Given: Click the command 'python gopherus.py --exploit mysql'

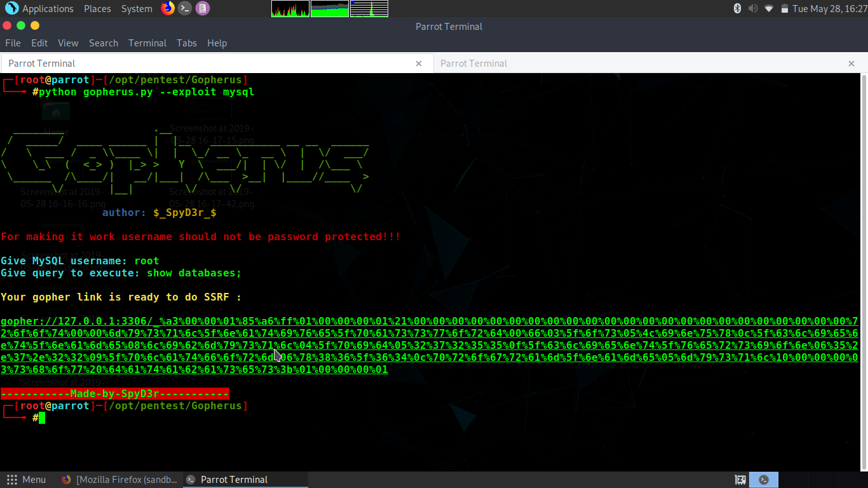Looking at the screenshot, I should tap(146, 92).
